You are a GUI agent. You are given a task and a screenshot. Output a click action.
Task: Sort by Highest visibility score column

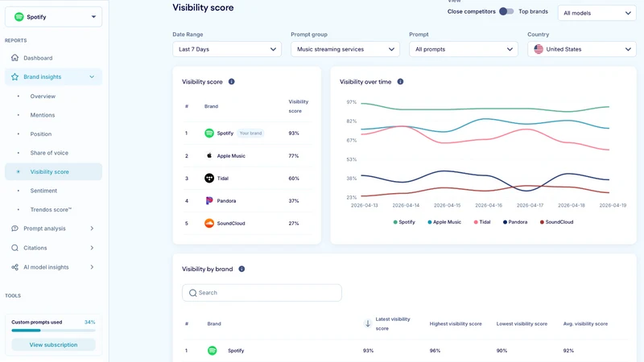coord(456,324)
